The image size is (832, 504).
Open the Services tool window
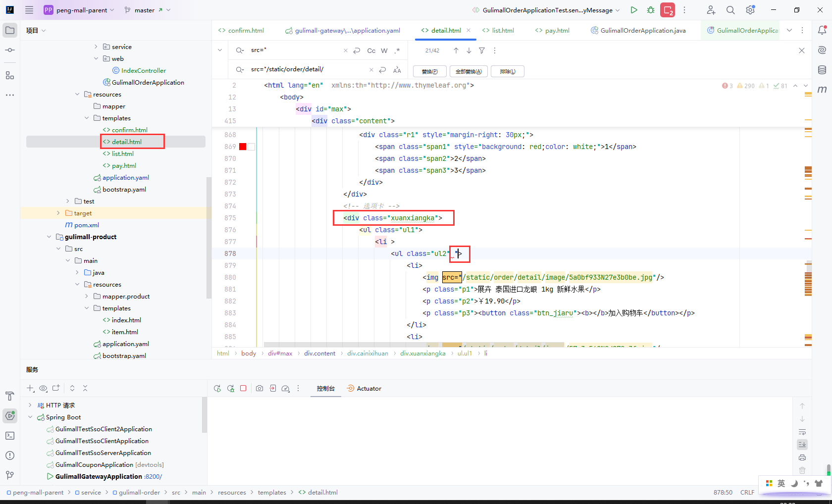[10, 416]
